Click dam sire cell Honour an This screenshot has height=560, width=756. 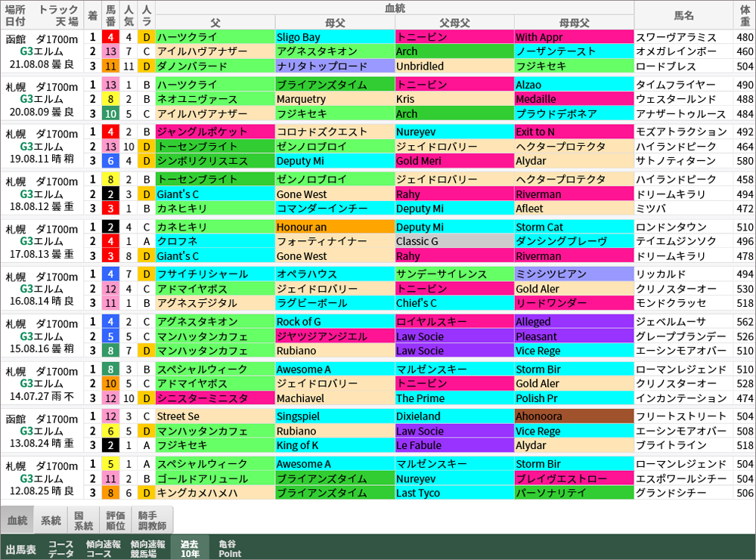pos(335,227)
